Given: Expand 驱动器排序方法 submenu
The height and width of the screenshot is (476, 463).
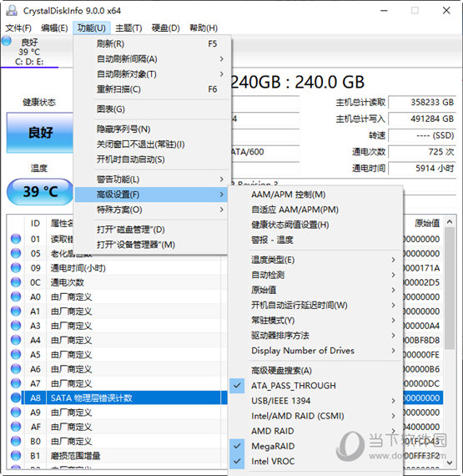Looking at the screenshot, I should click(315, 336).
